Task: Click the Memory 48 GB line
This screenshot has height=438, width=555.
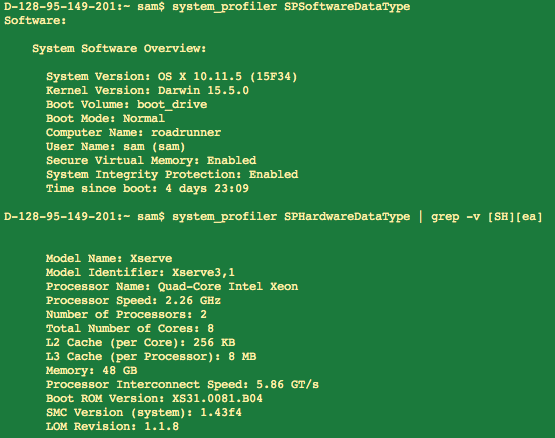Action: click(91, 371)
